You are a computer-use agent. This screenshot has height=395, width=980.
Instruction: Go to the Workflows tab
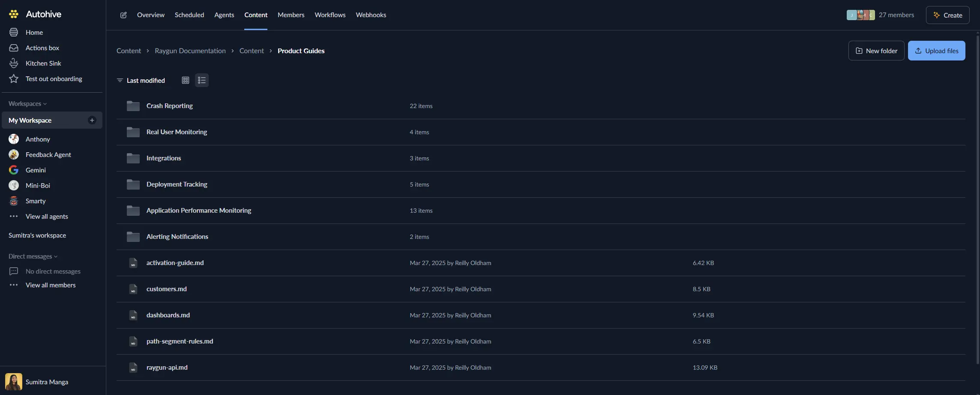point(330,15)
